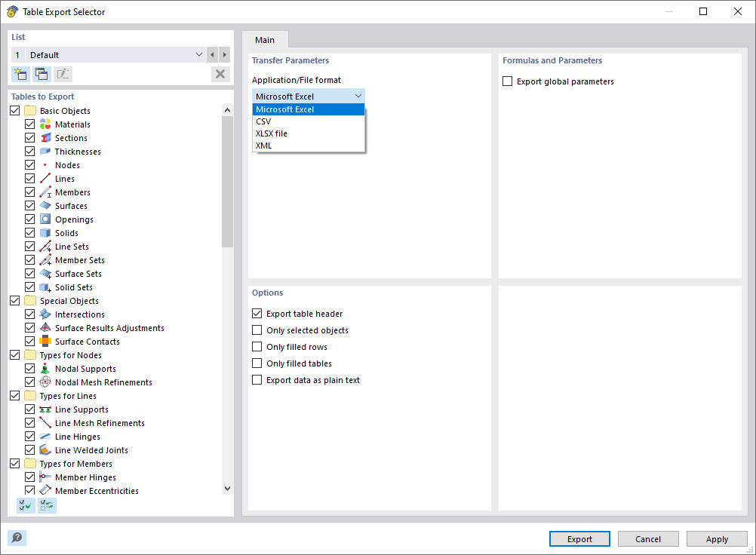Open the help question mark
The width and height of the screenshot is (756, 555).
point(16,538)
